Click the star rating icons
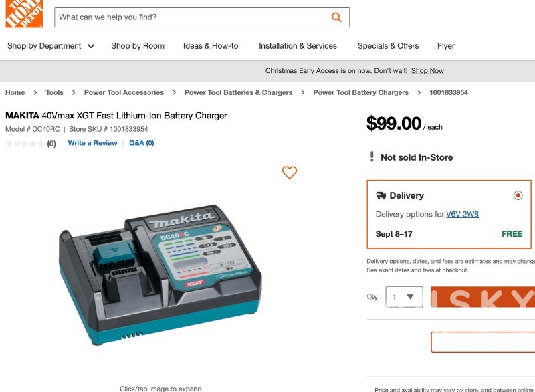 click(25, 144)
